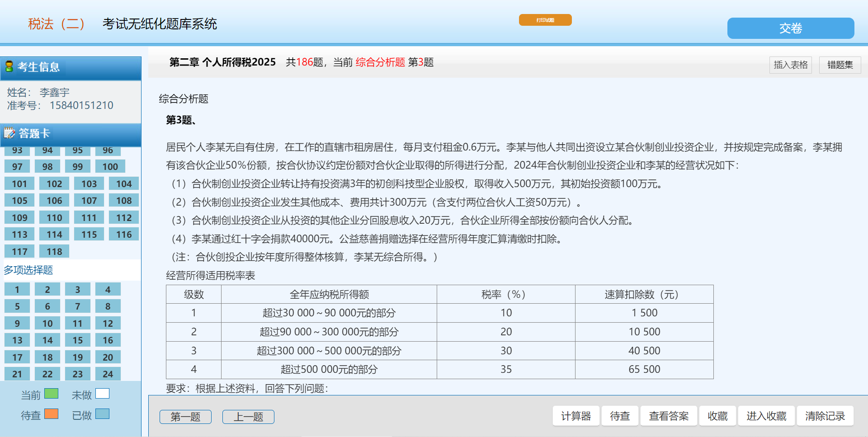Jump to question 101 in answer card

pos(19,184)
